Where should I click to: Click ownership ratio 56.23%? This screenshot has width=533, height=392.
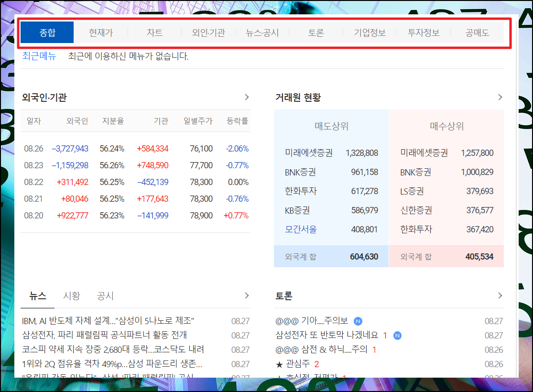tap(112, 215)
